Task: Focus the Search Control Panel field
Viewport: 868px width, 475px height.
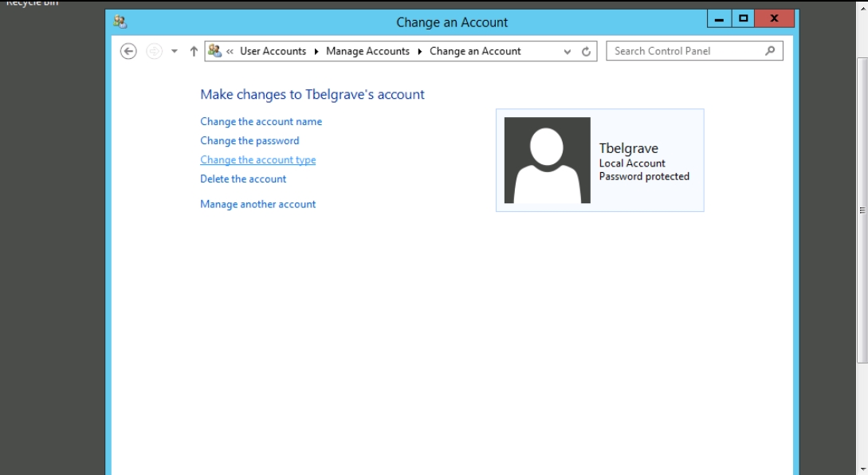Action: click(685, 51)
